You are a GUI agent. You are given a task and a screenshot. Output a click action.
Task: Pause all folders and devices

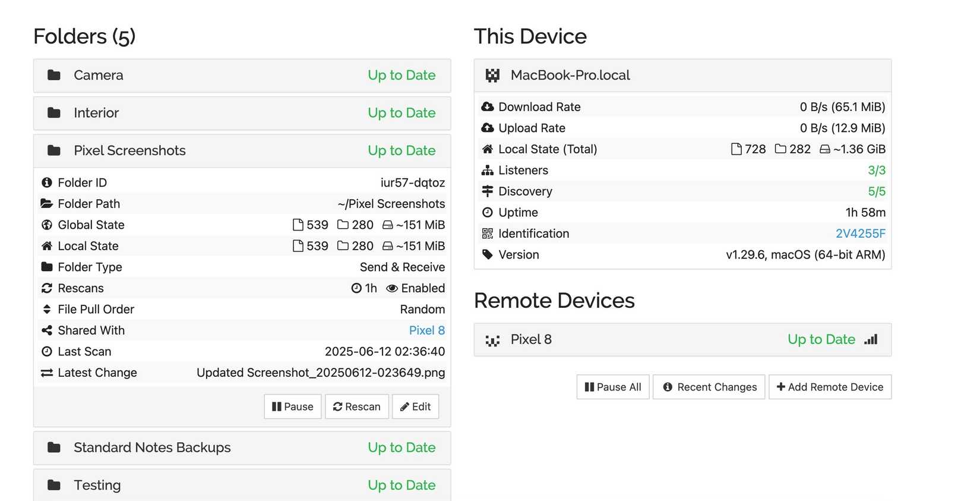(x=613, y=387)
